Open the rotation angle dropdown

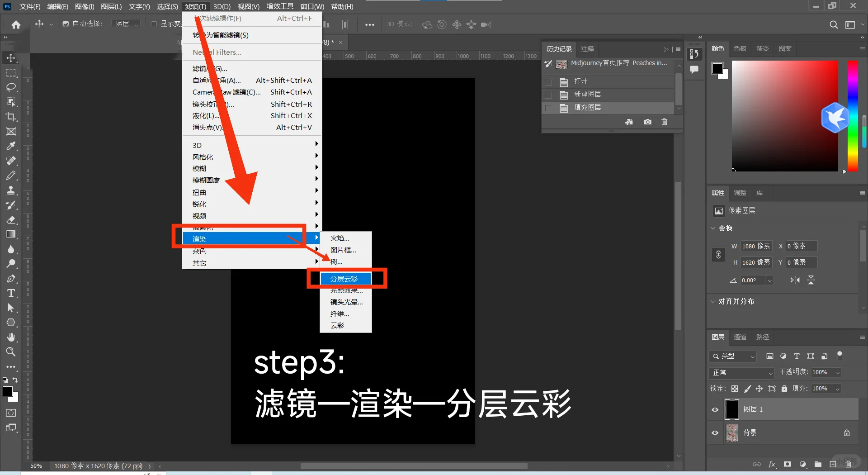(x=769, y=280)
